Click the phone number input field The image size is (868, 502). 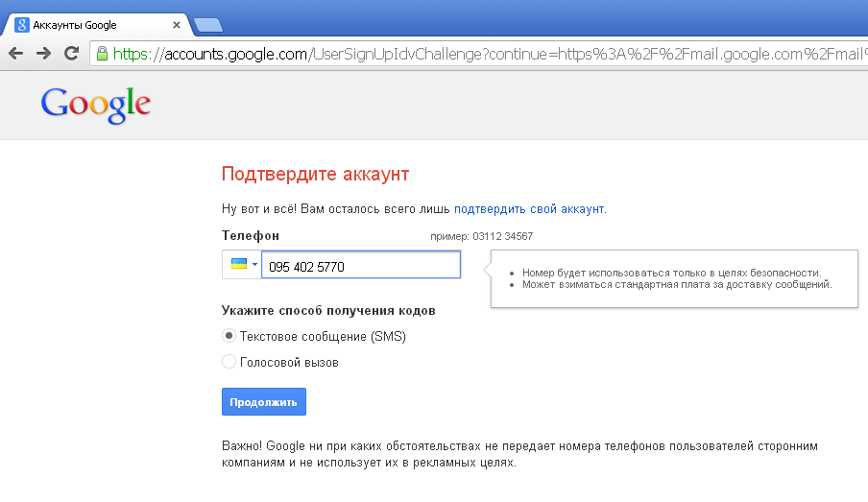click(x=361, y=265)
